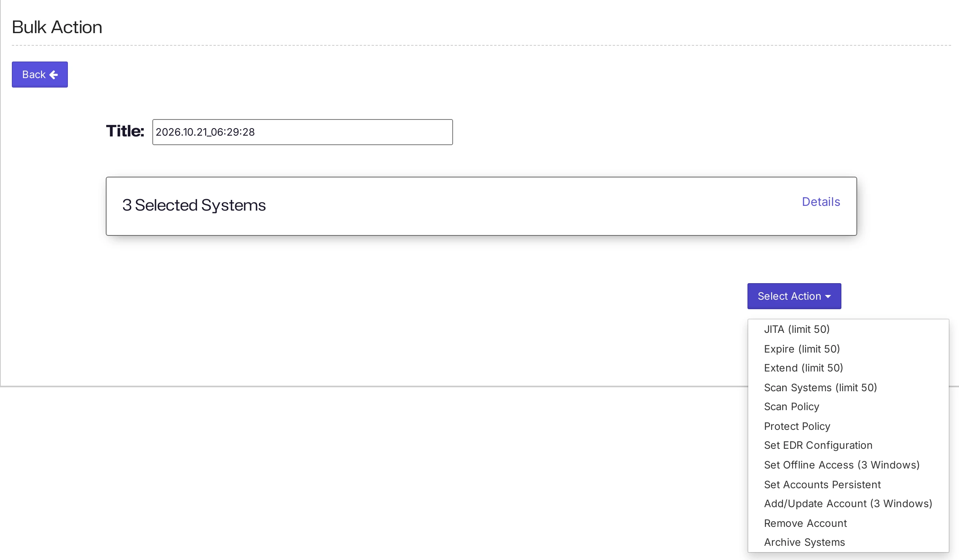The width and height of the screenshot is (959, 560).
Task: Click into the Title text field
Action: pos(303,132)
